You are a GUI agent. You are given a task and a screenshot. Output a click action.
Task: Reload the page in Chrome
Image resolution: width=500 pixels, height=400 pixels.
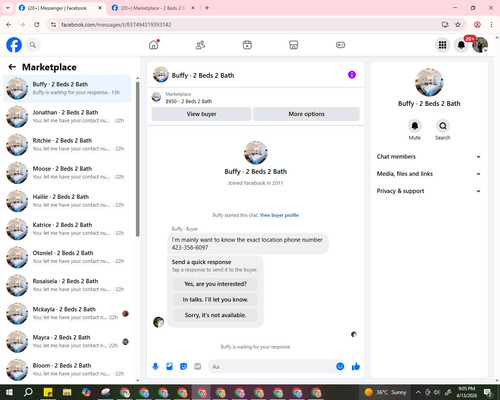tap(37, 25)
